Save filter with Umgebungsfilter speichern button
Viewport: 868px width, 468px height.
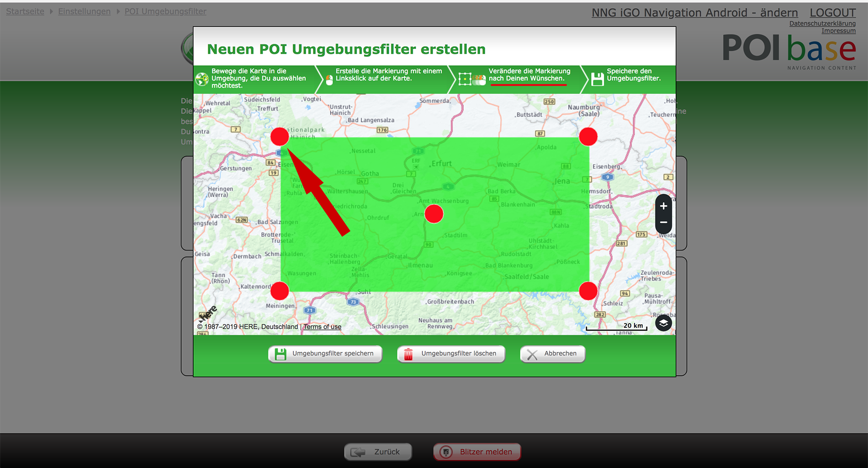point(325,354)
